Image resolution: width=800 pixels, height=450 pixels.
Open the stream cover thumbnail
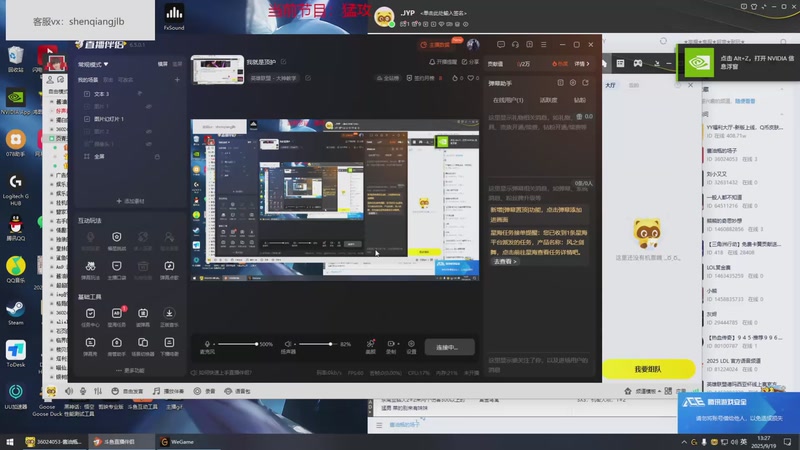coord(217,70)
